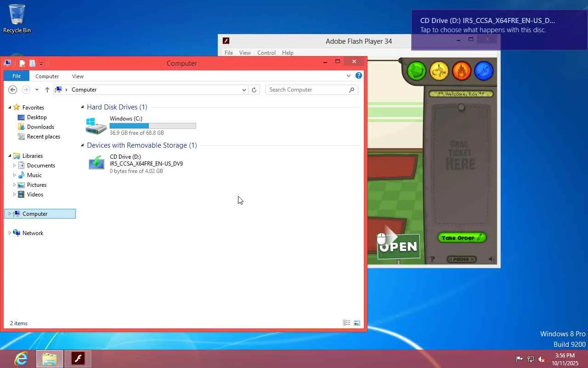
Task: Click the CD Drive (D:) disc notification
Action: point(499,30)
